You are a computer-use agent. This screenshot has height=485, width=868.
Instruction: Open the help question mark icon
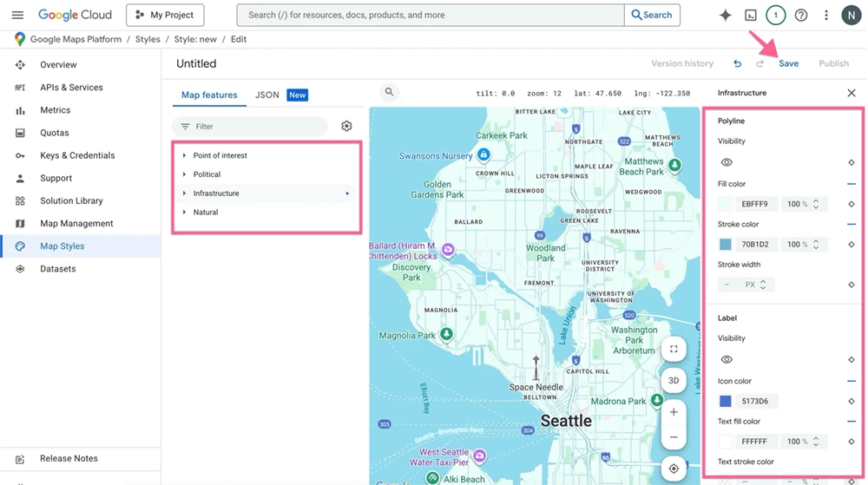(x=801, y=15)
